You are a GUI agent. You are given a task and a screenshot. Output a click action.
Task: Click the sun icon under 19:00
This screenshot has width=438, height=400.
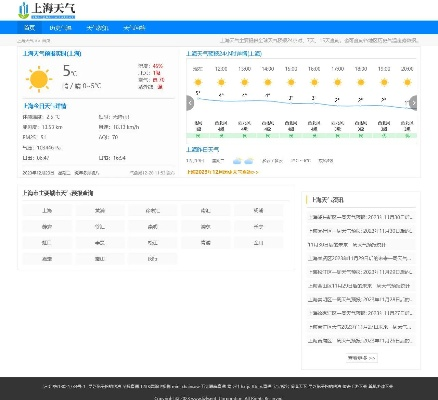tap(384, 82)
